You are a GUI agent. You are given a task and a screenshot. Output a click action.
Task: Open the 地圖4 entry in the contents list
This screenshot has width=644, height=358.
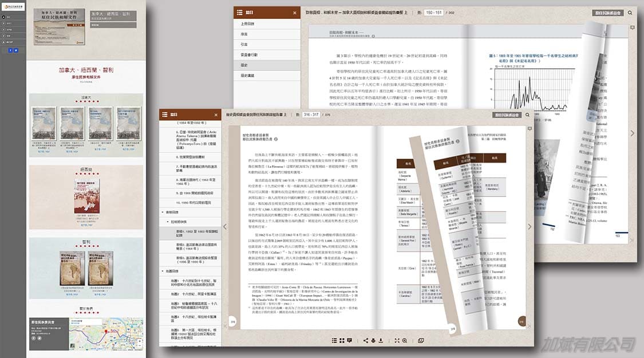pyautogui.click(x=190, y=319)
